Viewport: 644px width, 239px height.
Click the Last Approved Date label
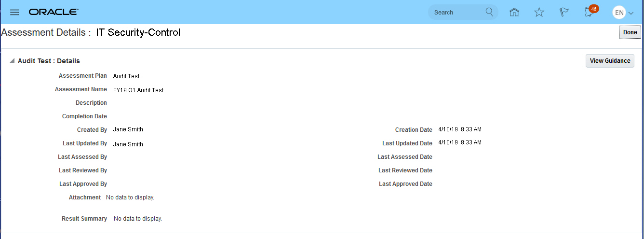[x=405, y=184]
